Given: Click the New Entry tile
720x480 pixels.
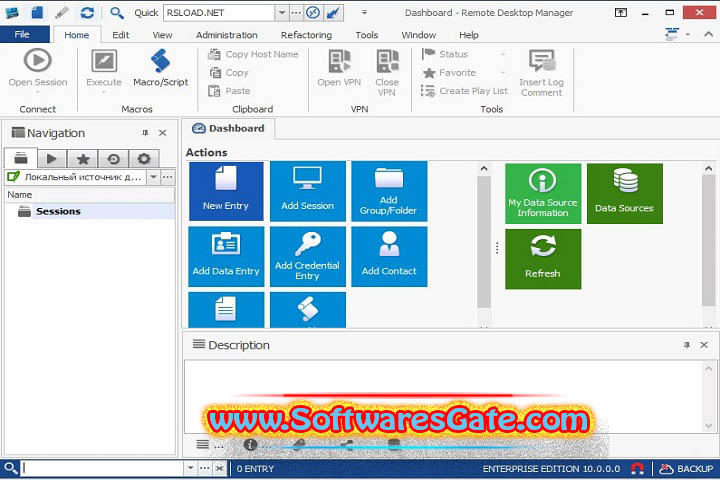Looking at the screenshot, I should (226, 191).
